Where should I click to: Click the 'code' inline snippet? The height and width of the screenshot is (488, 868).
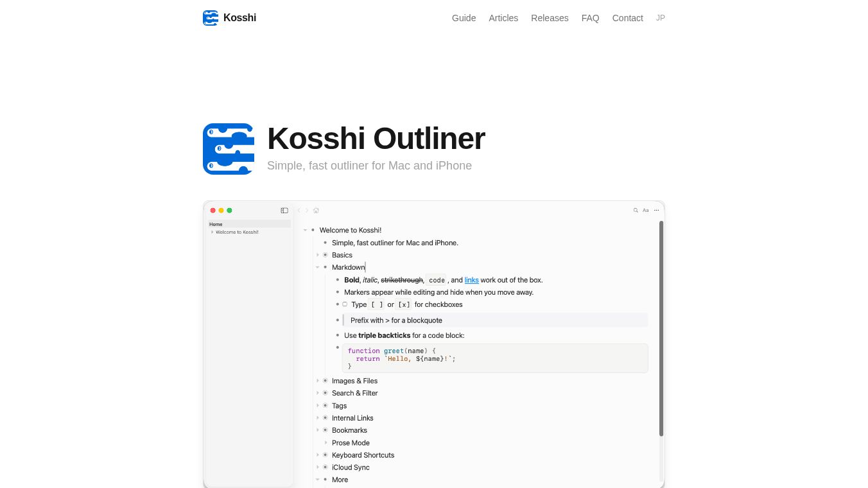click(x=437, y=280)
